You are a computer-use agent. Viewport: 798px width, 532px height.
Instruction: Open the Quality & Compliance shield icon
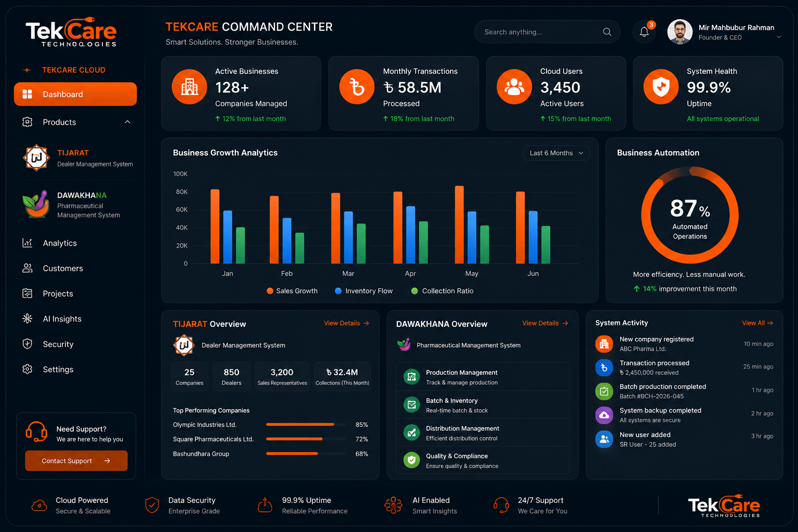click(411, 460)
